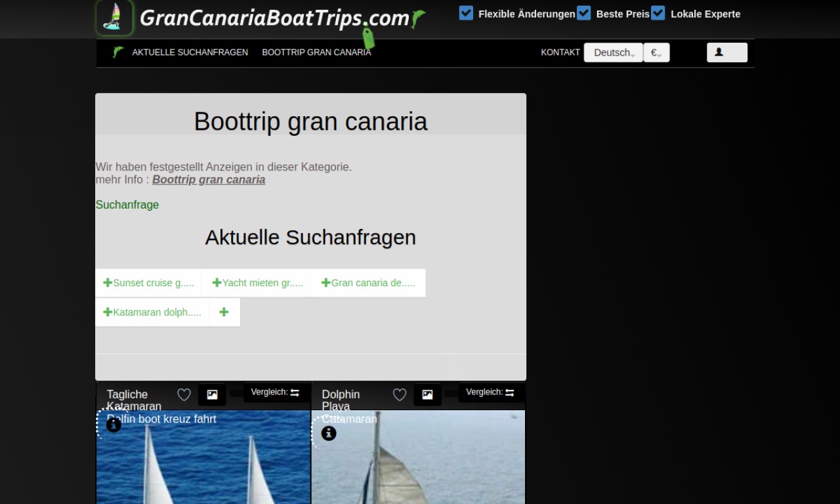Favorite the Tagliche Katamaran listing heart
The height and width of the screenshot is (504, 840).
tap(184, 394)
